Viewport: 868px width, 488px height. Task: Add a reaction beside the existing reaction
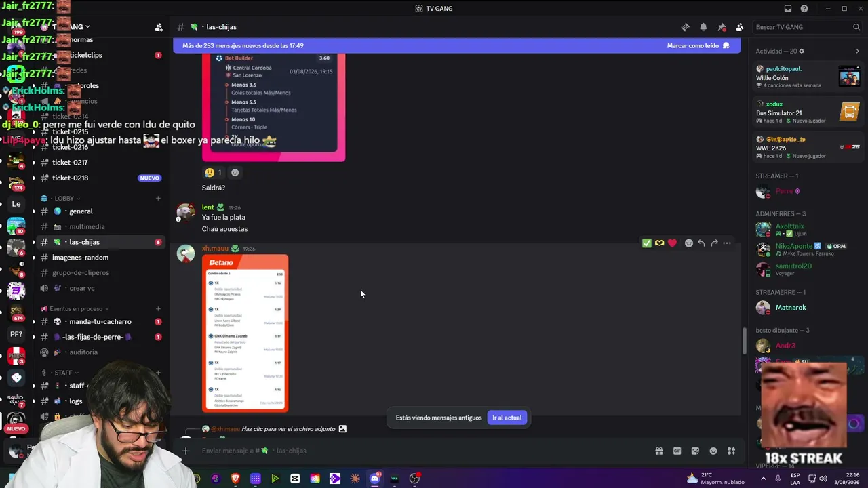coord(235,172)
